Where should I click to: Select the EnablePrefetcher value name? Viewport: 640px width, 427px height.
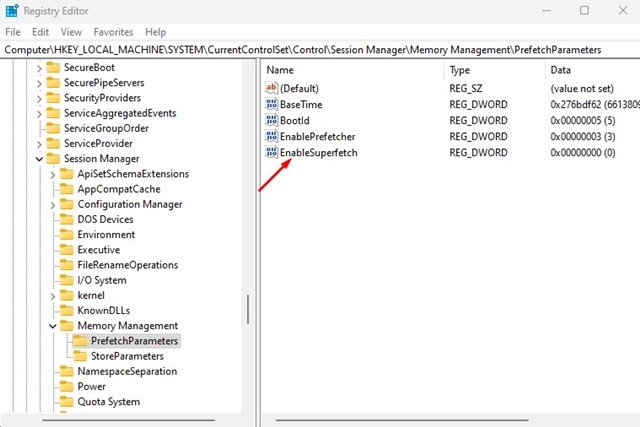coord(318,136)
